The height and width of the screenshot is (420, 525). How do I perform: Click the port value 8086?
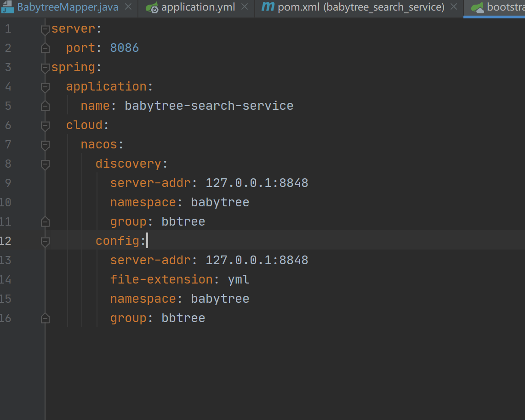pos(124,48)
